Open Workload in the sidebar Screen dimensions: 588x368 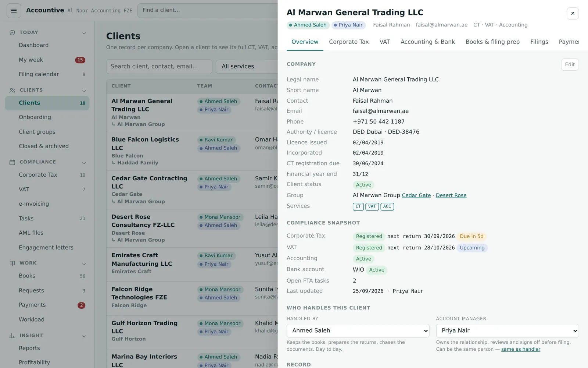coord(47,320)
